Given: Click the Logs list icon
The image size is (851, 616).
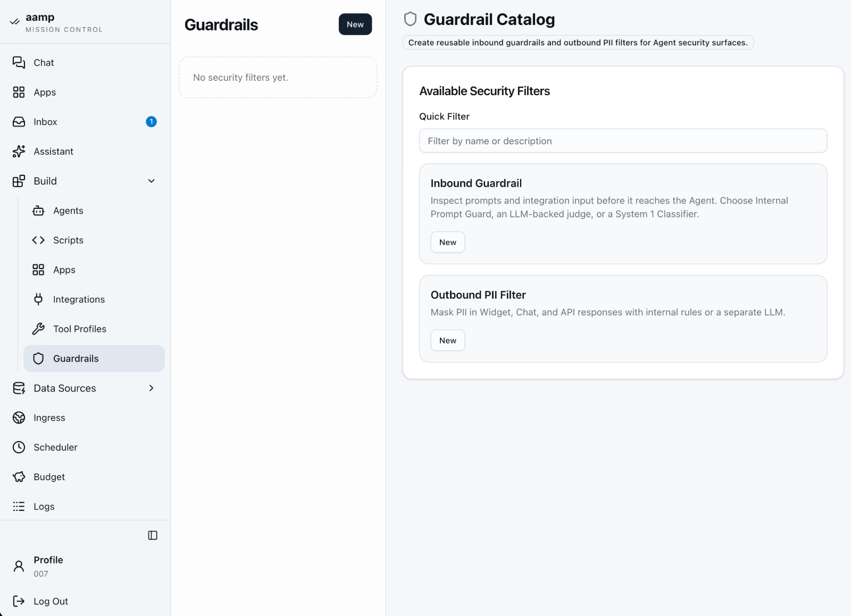Looking at the screenshot, I should pyautogui.click(x=19, y=507).
